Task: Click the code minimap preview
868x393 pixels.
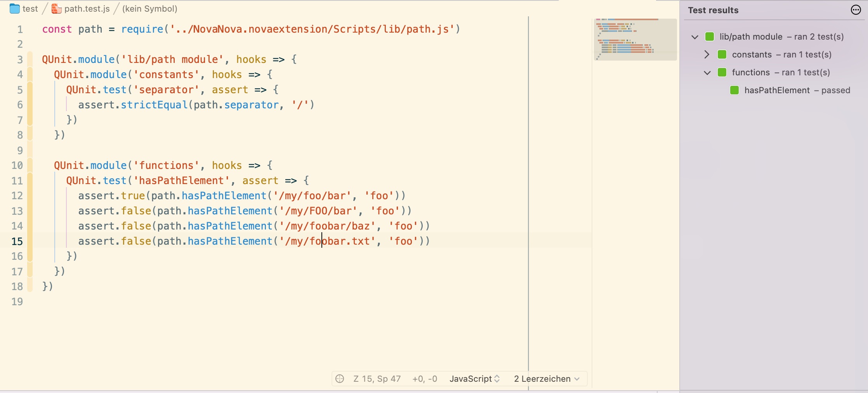Action: (635, 39)
